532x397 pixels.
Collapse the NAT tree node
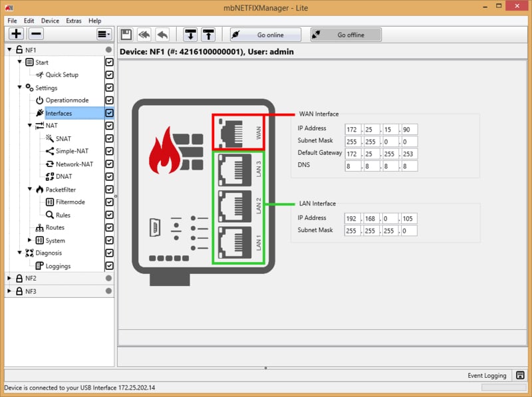[x=29, y=126]
